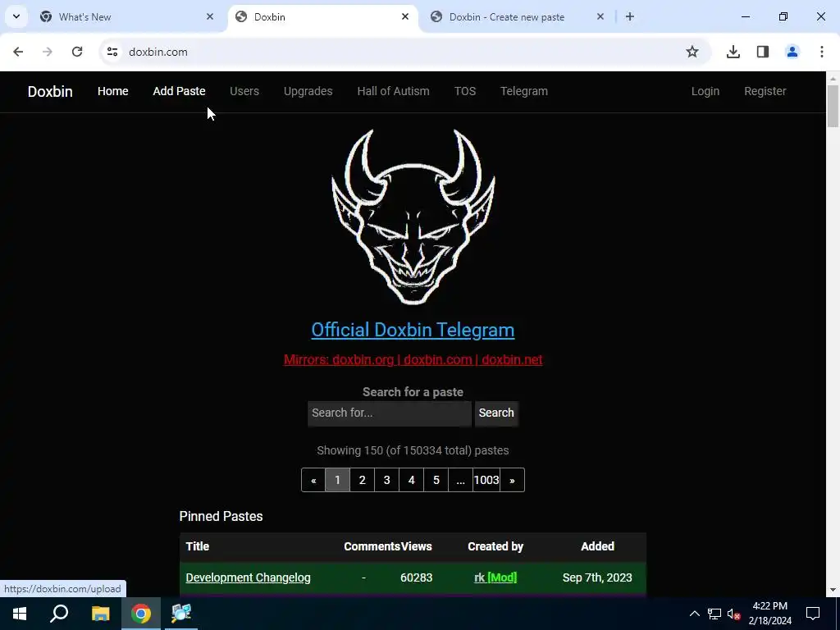Select page 3 in pagination

pos(387,480)
